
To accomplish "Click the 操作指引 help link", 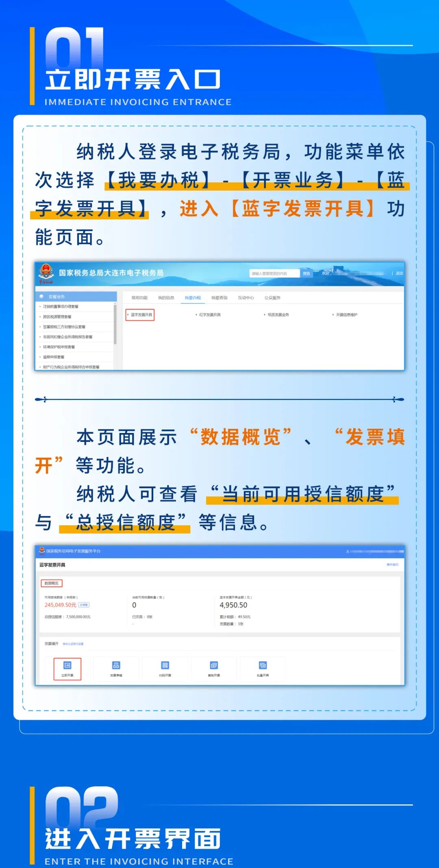I will point(392,564).
